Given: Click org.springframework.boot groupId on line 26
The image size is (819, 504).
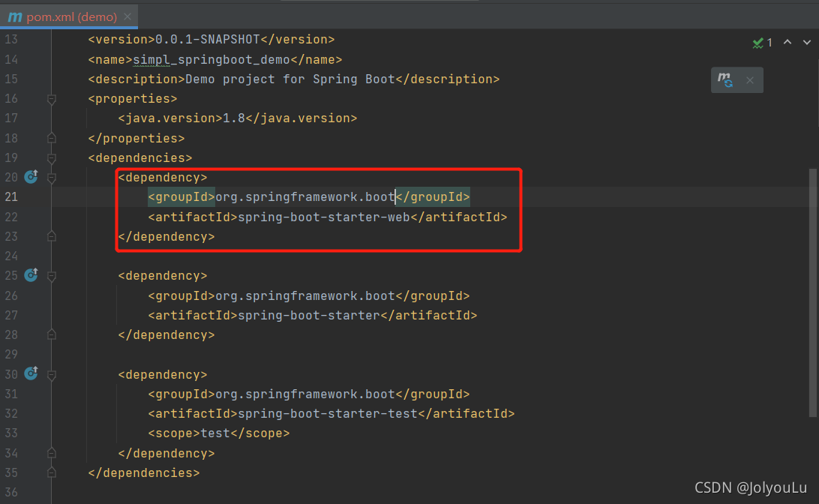Looking at the screenshot, I should [305, 295].
